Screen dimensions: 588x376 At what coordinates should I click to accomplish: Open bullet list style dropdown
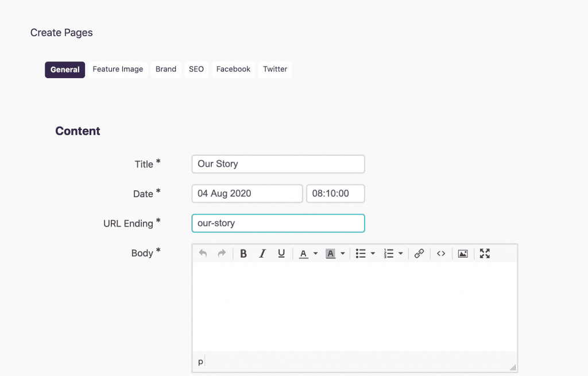(x=373, y=254)
